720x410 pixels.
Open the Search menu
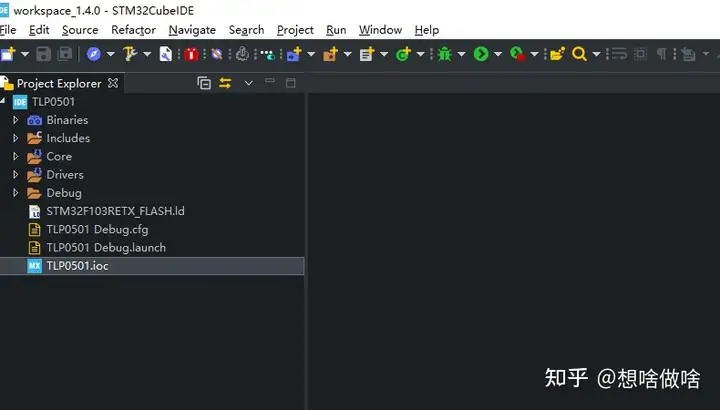click(x=247, y=30)
